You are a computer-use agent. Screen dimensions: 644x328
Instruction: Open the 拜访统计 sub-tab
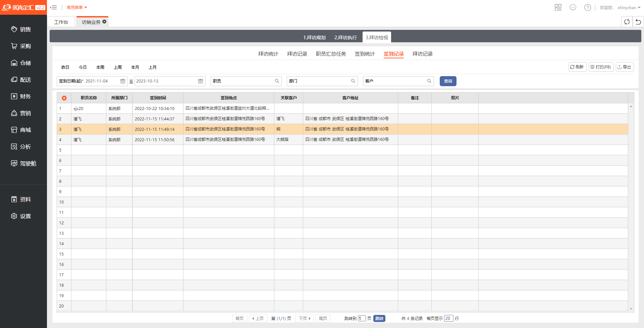pyautogui.click(x=268, y=54)
